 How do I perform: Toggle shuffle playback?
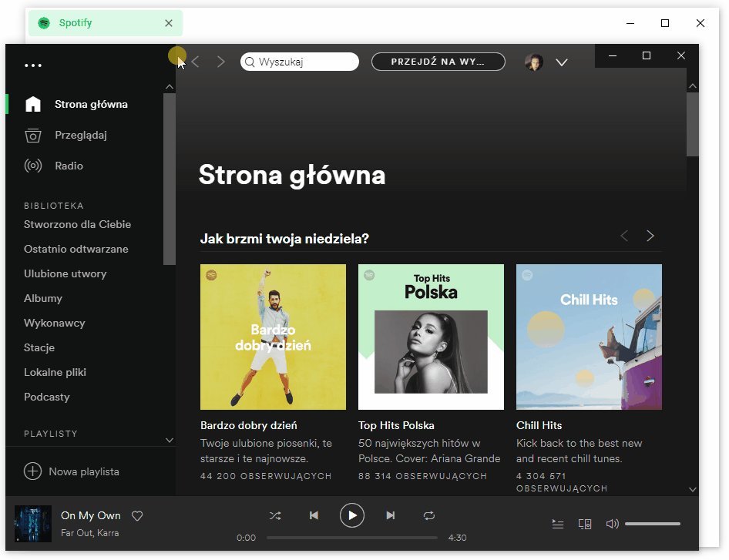click(275, 515)
